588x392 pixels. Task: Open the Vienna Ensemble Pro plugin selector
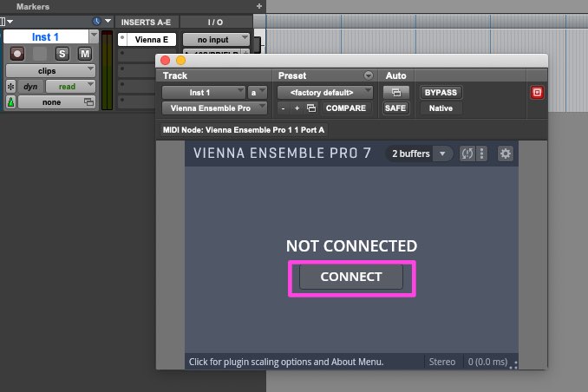(214, 108)
